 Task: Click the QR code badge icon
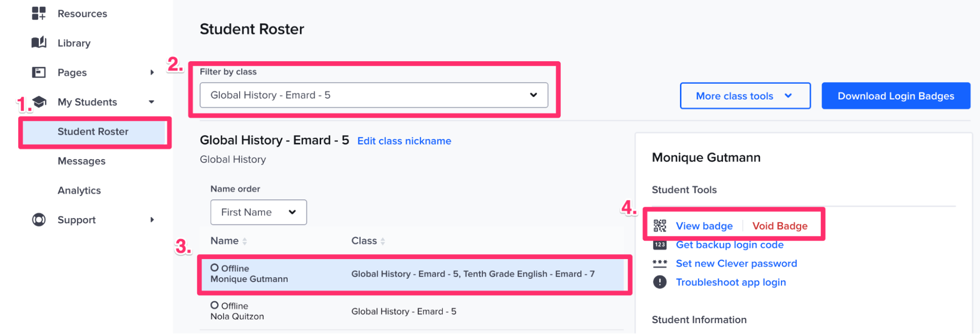click(x=659, y=226)
